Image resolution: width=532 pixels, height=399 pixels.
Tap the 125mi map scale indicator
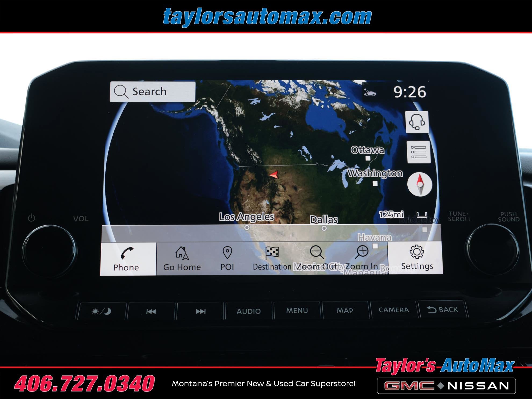(x=391, y=214)
